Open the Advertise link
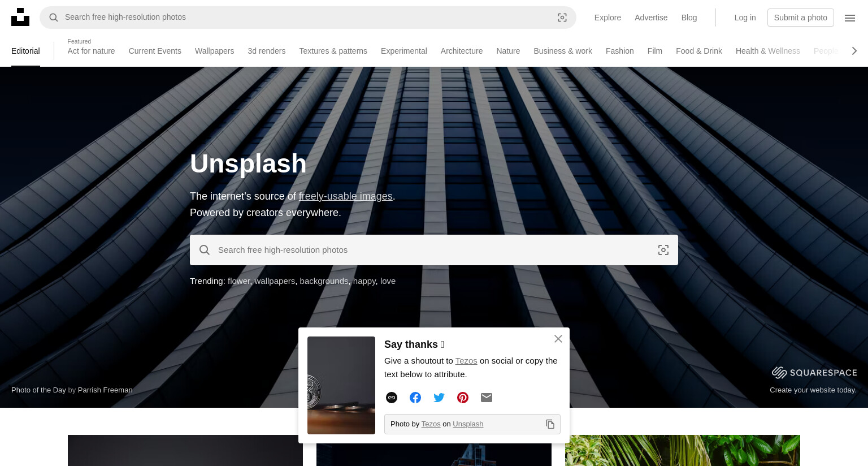868x466 pixels. [x=651, y=18]
